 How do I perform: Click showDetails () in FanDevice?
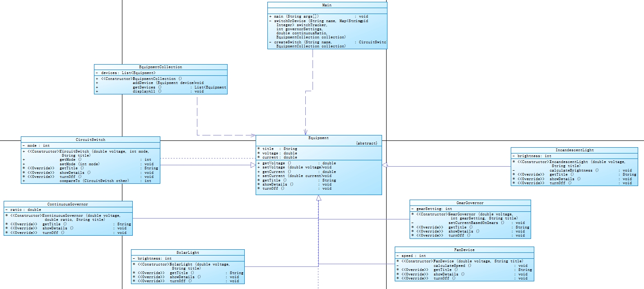[462, 274]
